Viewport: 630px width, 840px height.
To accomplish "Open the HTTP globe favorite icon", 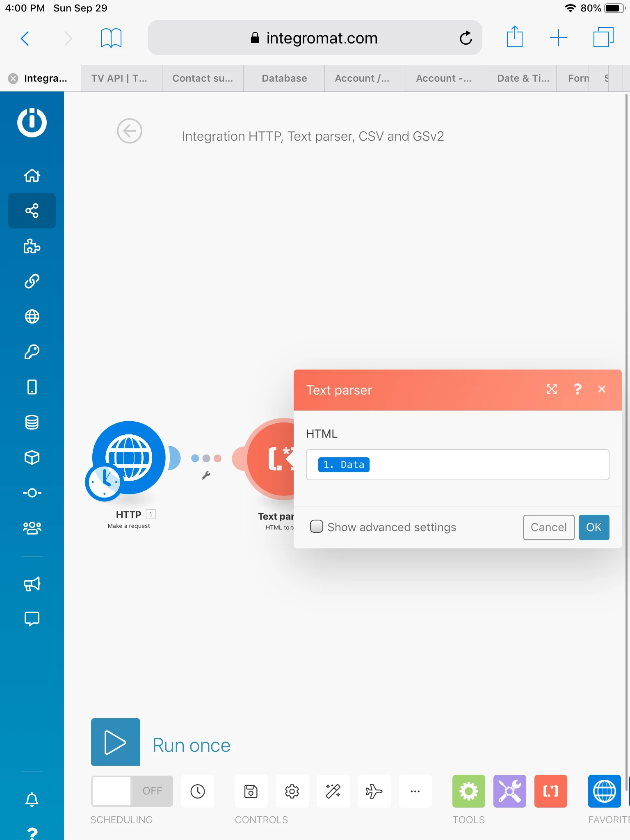I will pos(605,791).
